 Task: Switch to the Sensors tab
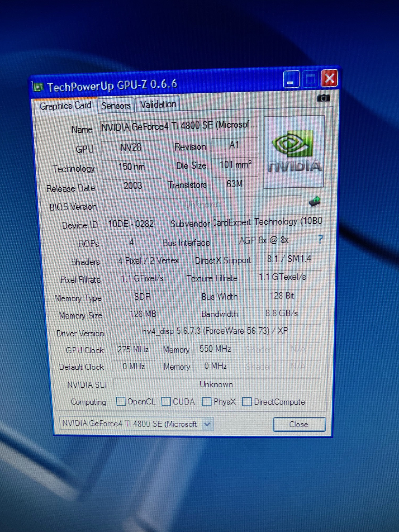pyautogui.click(x=116, y=106)
